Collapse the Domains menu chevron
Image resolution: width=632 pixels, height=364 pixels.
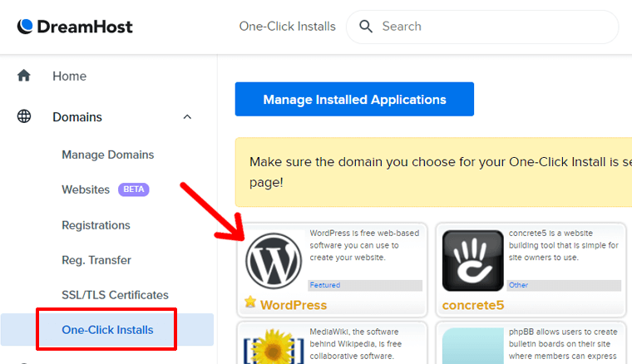[x=187, y=117]
